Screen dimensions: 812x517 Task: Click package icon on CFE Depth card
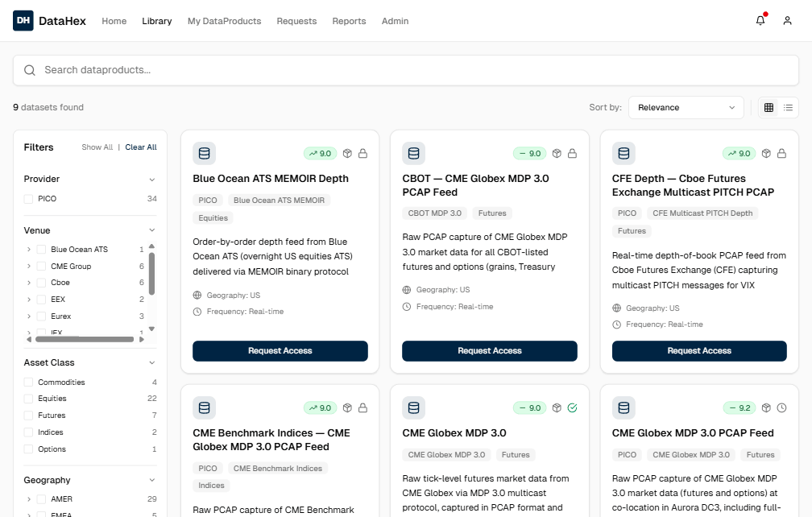(x=766, y=153)
